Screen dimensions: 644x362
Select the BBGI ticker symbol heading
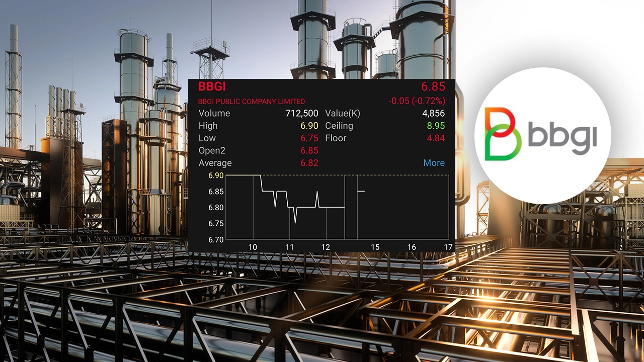click(x=212, y=87)
